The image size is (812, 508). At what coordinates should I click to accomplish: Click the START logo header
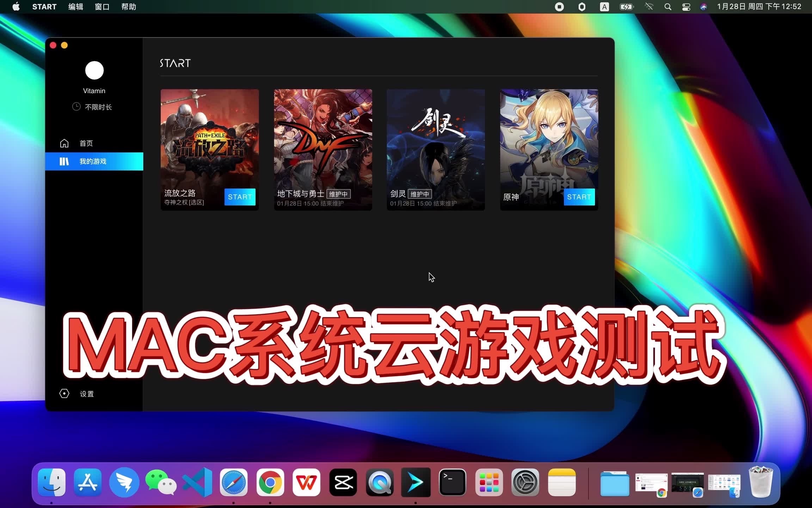[175, 63]
